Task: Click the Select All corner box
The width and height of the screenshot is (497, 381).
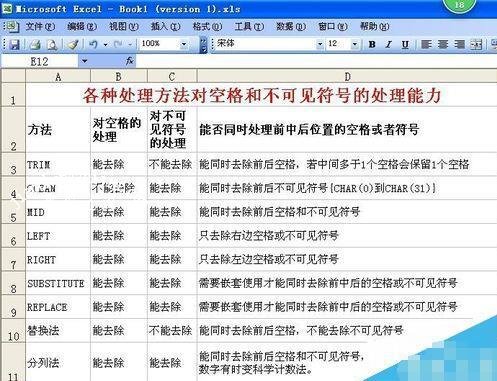Action: tap(13, 77)
